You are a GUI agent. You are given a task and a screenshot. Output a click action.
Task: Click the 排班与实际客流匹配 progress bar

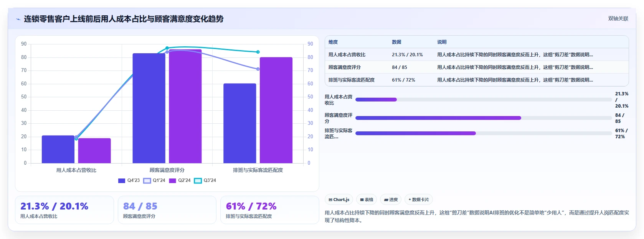[484, 133]
